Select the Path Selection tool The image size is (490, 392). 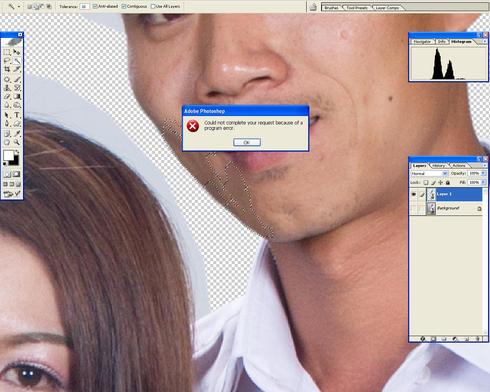7,115
